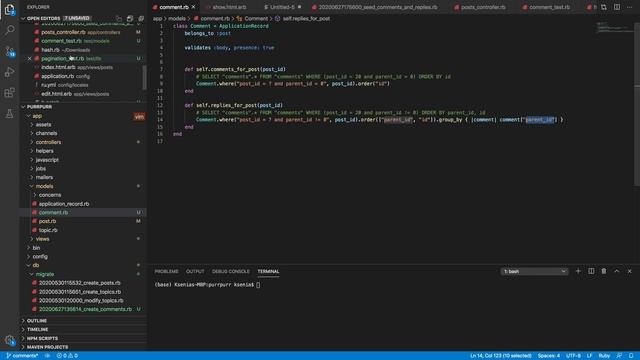Click Close All Editors icon in Open Editors
This screenshot has height=360, width=640.
click(141, 18)
